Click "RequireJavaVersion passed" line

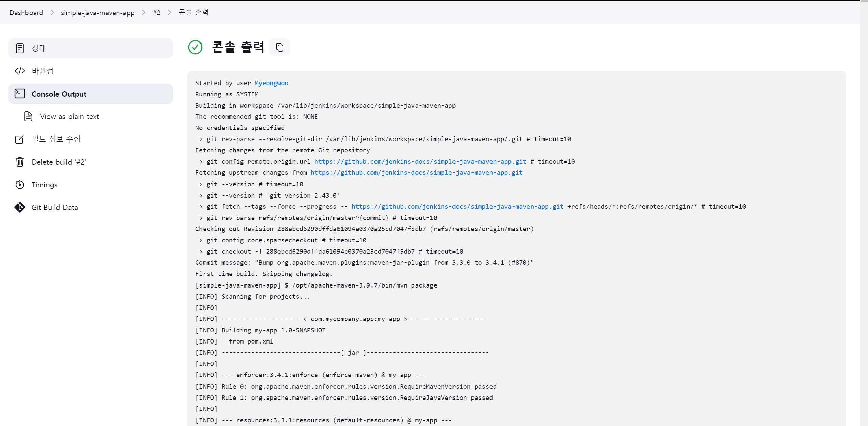pos(344,398)
